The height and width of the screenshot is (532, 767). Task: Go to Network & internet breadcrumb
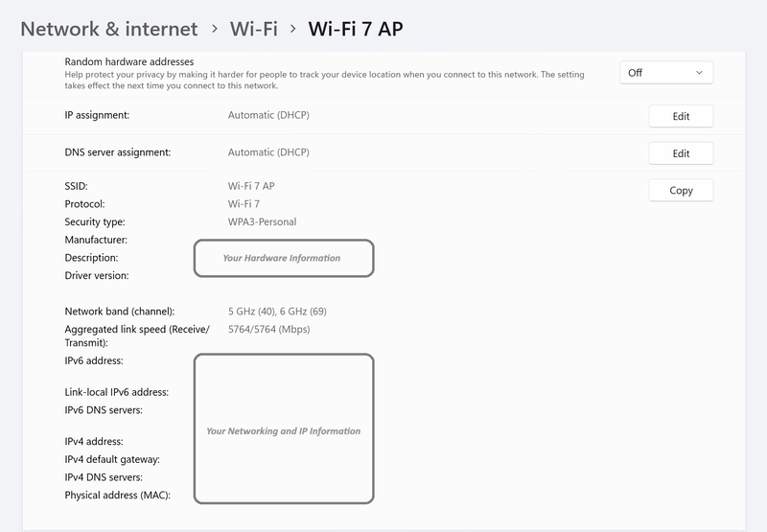[109, 29]
